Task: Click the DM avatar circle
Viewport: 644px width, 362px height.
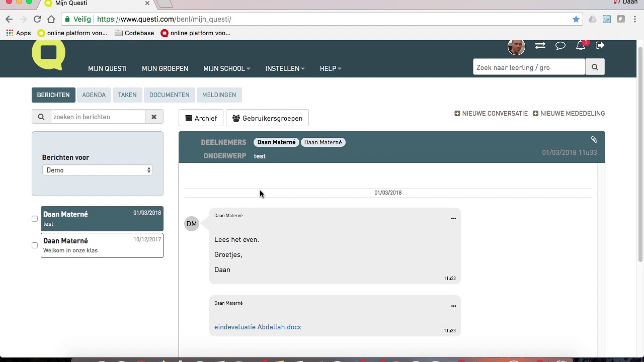Action: coord(192,224)
